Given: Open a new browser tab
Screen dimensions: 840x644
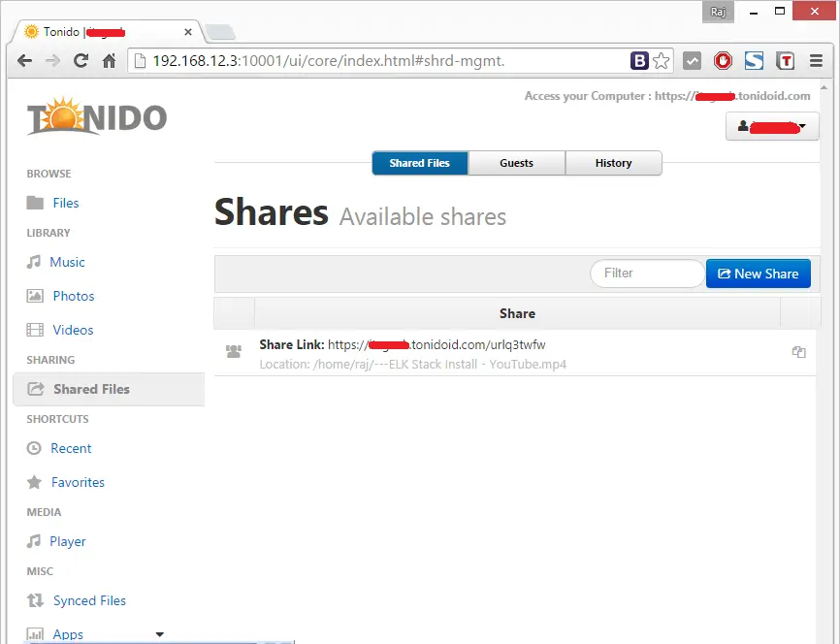Looking at the screenshot, I should (220, 33).
